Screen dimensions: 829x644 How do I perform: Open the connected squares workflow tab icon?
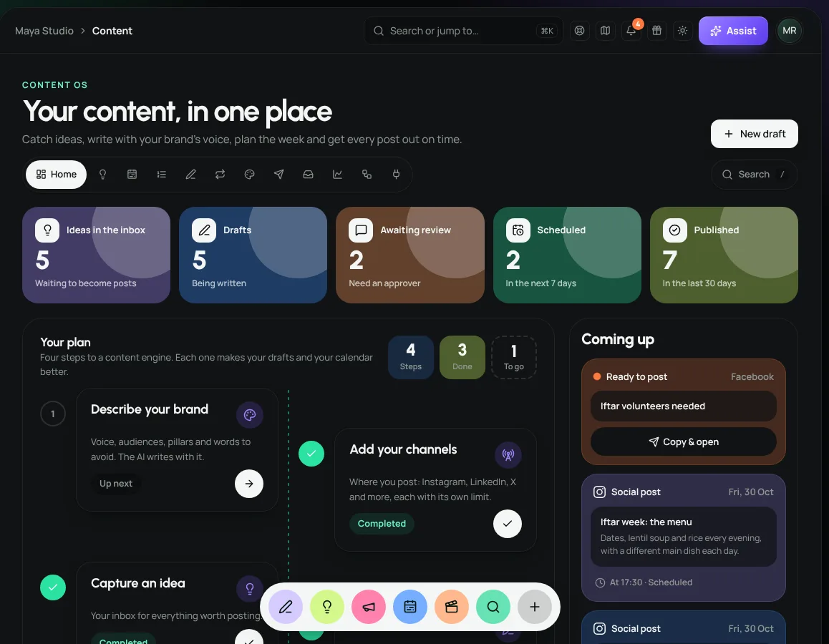coord(367,175)
